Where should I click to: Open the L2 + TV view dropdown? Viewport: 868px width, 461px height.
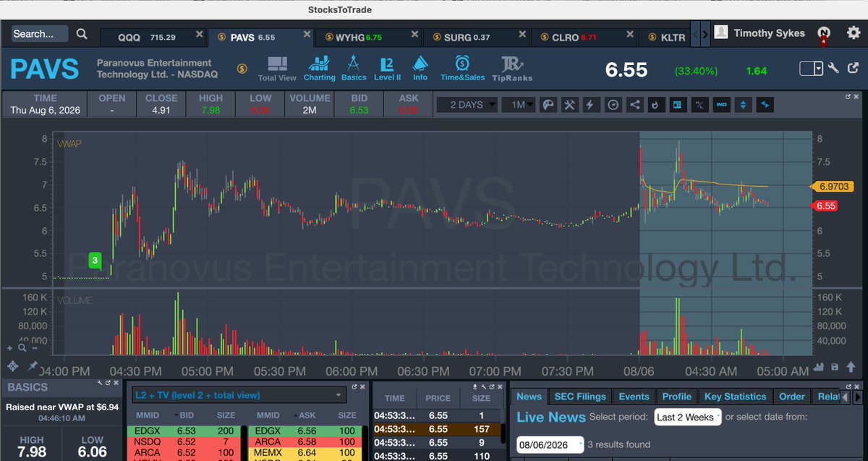[x=239, y=395]
